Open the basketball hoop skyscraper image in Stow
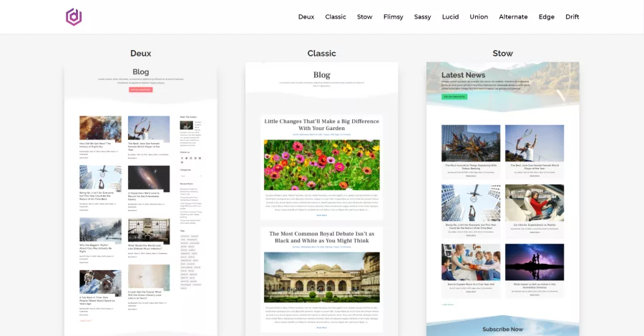This screenshot has height=336, width=644. [471, 202]
